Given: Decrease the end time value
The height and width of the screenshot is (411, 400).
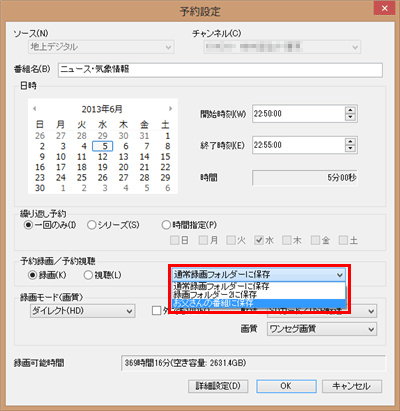Looking at the screenshot, I should pyautogui.click(x=350, y=148).
